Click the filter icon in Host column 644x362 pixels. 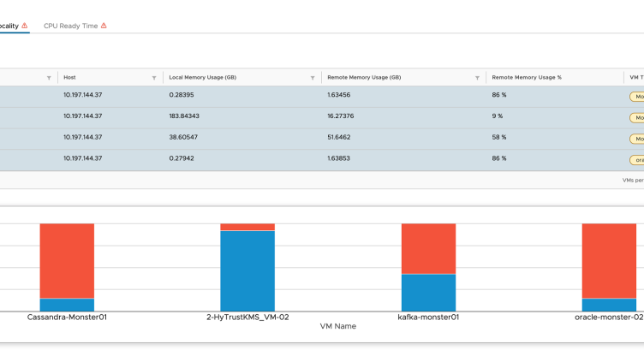[x=154, y=78]
